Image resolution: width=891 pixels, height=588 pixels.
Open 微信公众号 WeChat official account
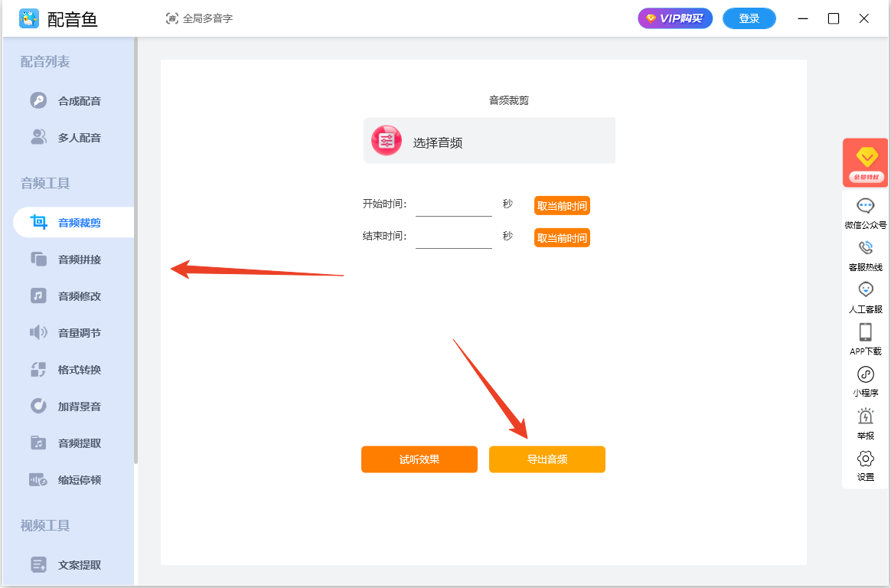point(866,213)
